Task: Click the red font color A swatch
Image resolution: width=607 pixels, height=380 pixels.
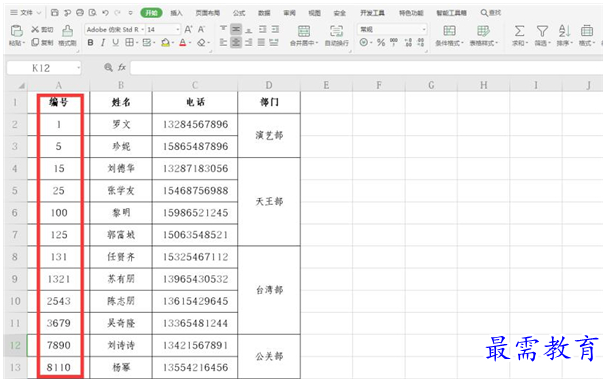Action: tap(183, 43)
